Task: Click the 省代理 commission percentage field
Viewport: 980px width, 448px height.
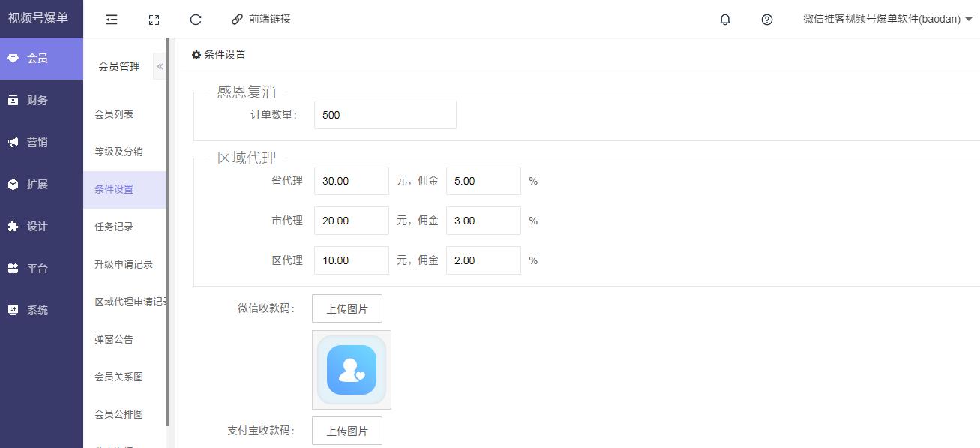Action: point(483,181)
